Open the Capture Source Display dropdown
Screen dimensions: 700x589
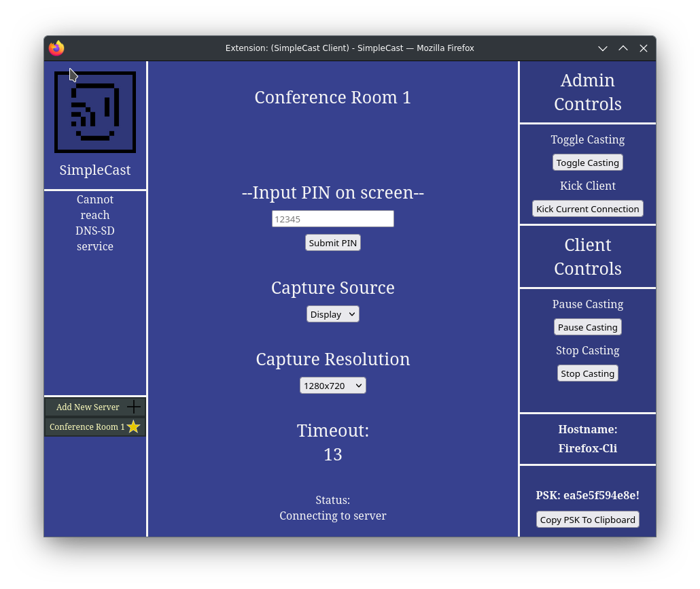point(333,314)
